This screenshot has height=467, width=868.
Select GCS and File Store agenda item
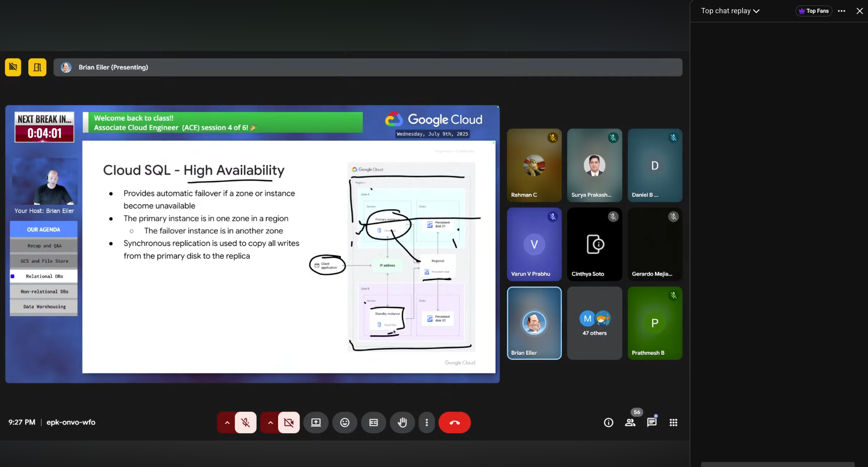44,261
